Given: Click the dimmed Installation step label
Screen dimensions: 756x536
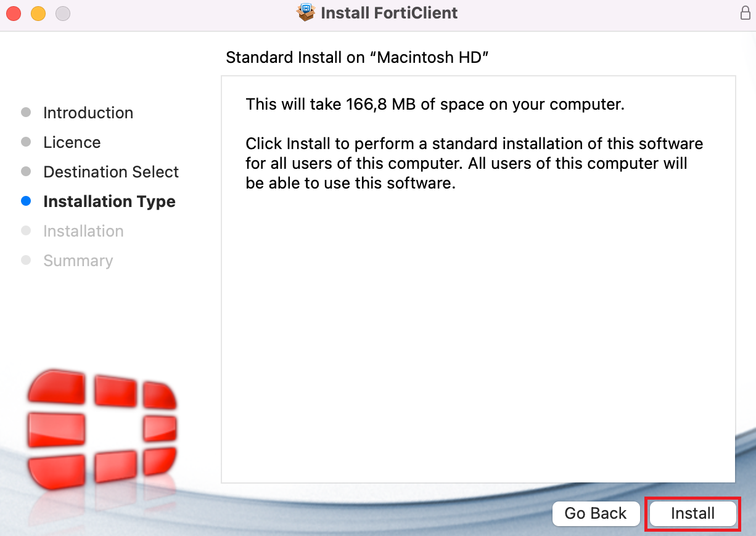Looking at the screenshot, I should point(83,231).
